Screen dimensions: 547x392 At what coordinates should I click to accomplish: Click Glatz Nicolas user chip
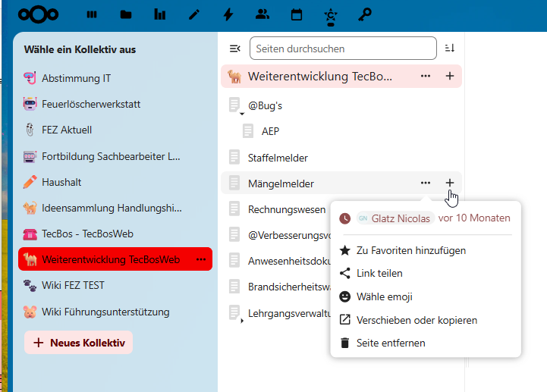[x=395, y=218]
